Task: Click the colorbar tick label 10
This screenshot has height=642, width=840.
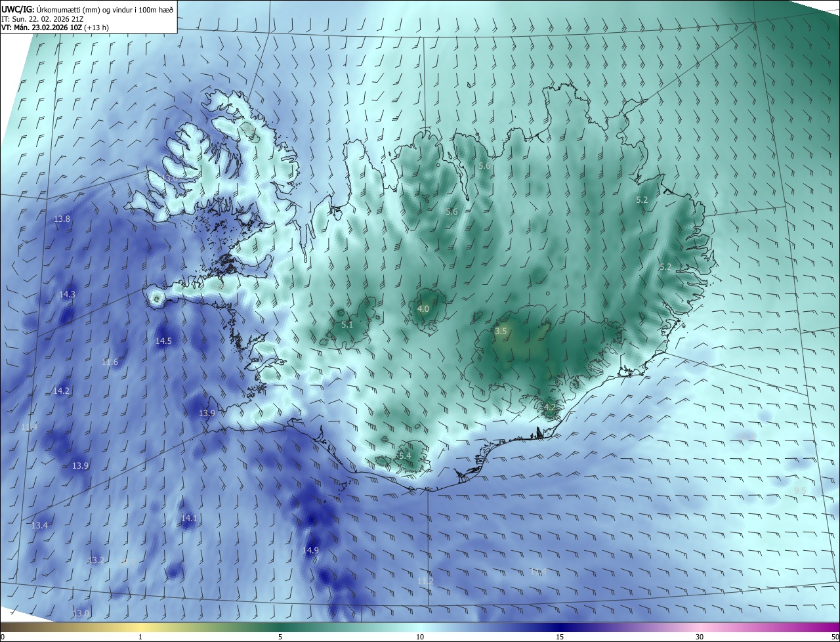Action: (x=420, y=637)
